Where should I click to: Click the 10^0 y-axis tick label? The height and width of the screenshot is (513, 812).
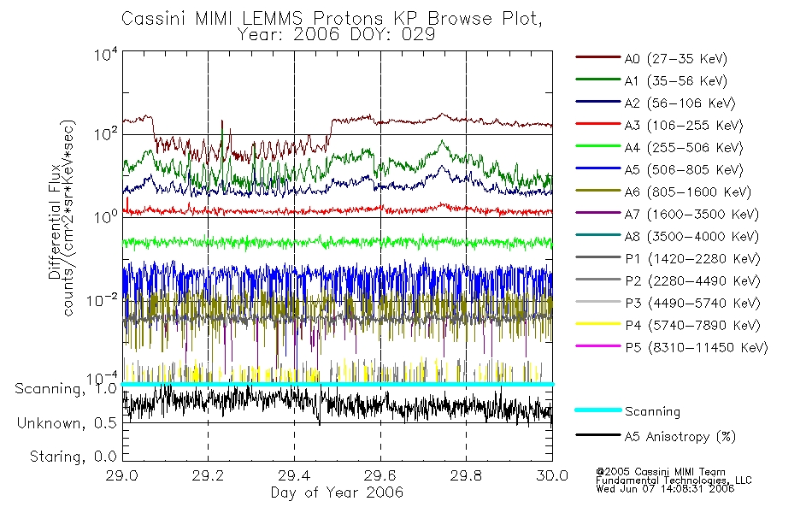(x=106, y=216)
